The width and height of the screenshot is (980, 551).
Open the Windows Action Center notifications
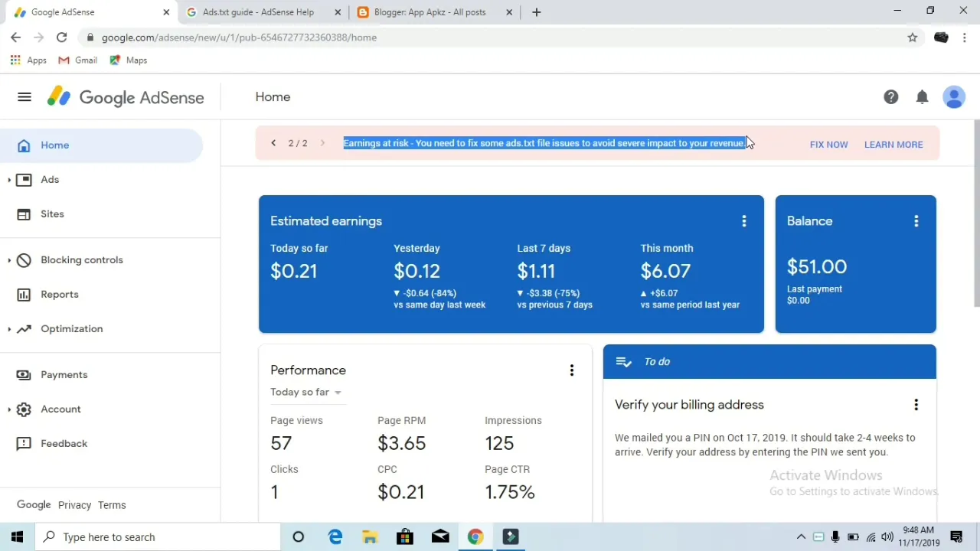(x=956, y=537)
